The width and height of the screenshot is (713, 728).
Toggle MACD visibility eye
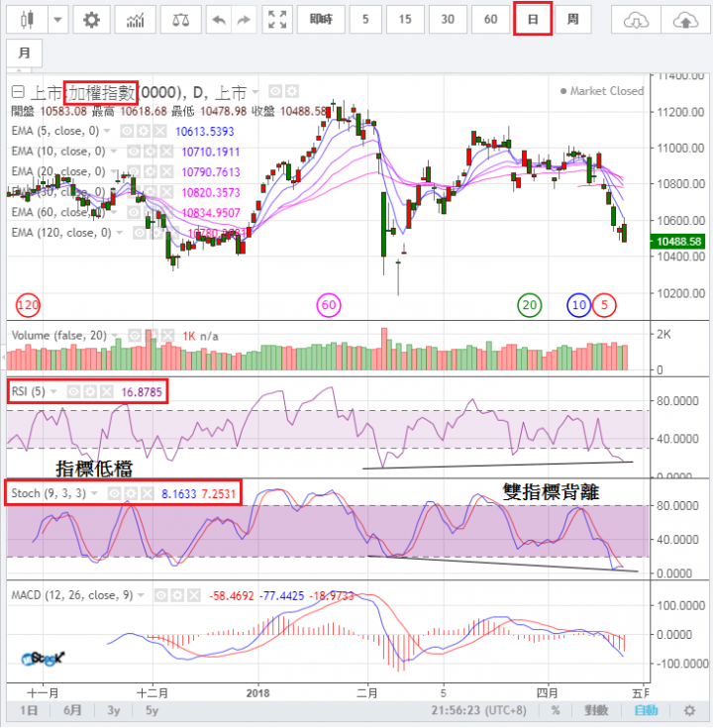pos(160,595)
